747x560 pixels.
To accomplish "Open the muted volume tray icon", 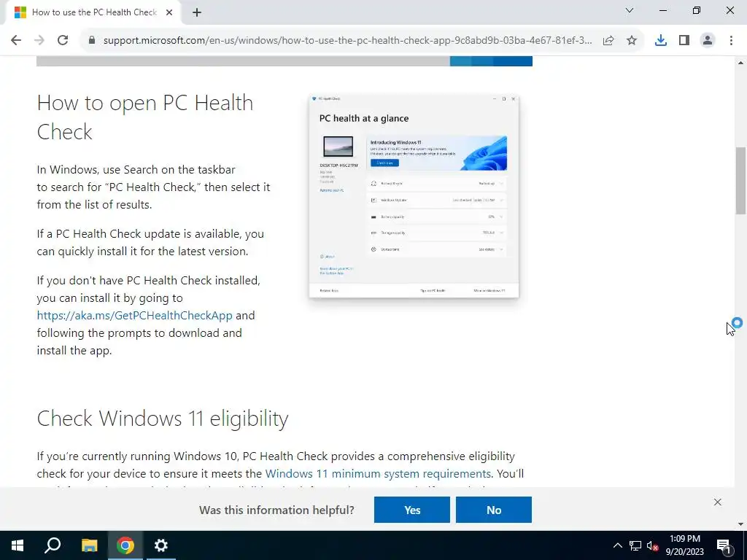I will pos(653,545).
